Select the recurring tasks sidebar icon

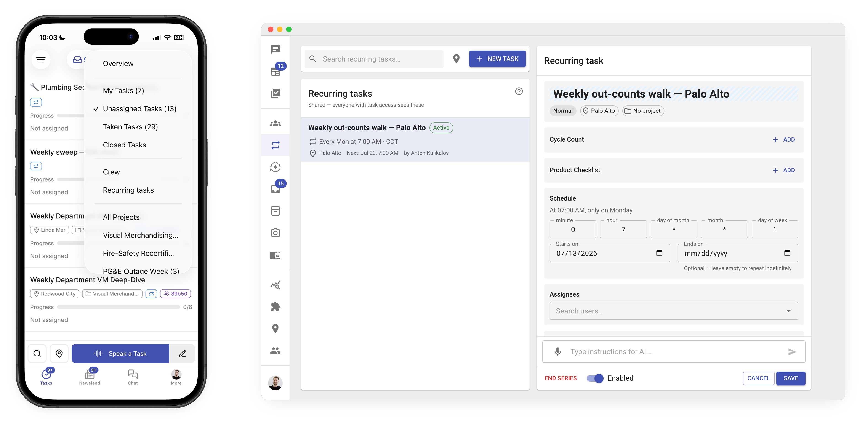275,145
